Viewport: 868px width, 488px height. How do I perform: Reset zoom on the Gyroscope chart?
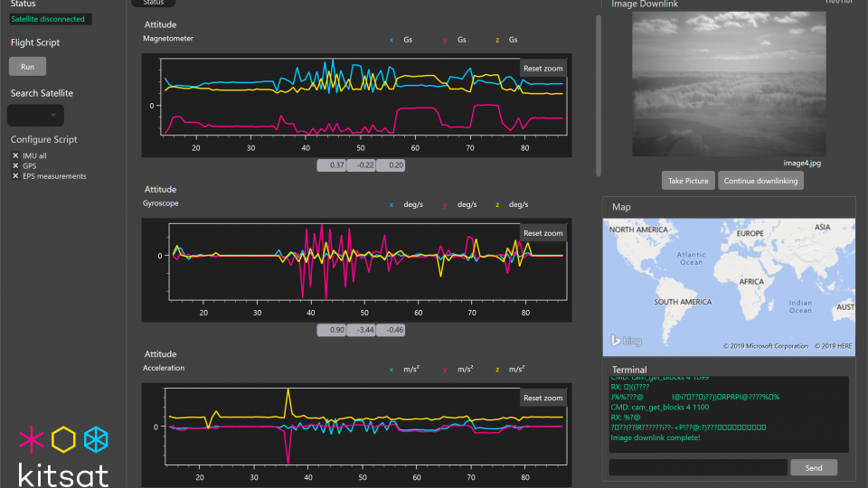tap(542, 233)
